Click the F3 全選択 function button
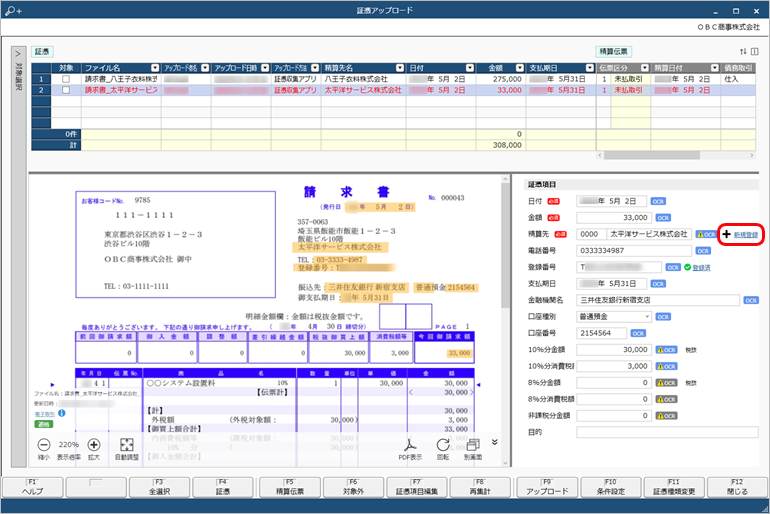 [160, 487]
